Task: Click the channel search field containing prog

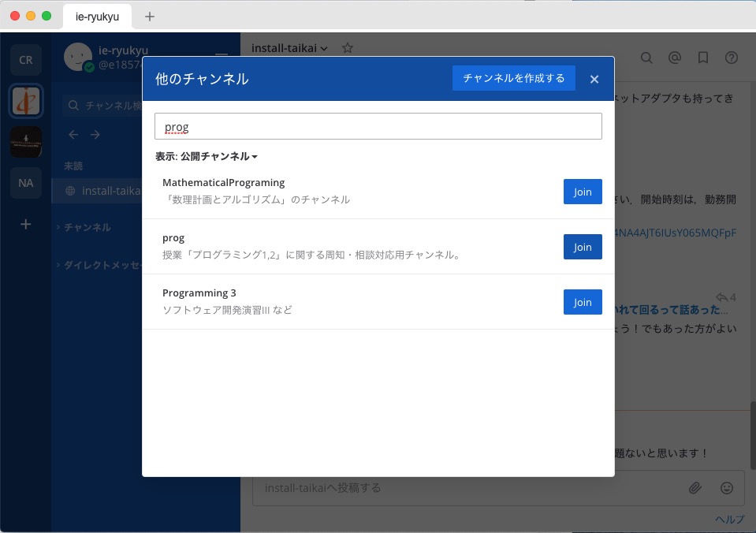Action: point(378,126)
